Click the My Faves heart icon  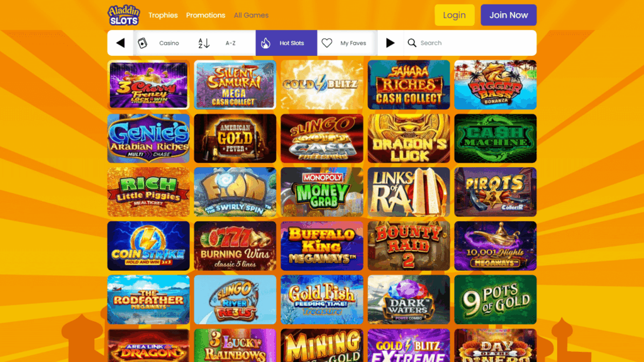pos(327,43)
